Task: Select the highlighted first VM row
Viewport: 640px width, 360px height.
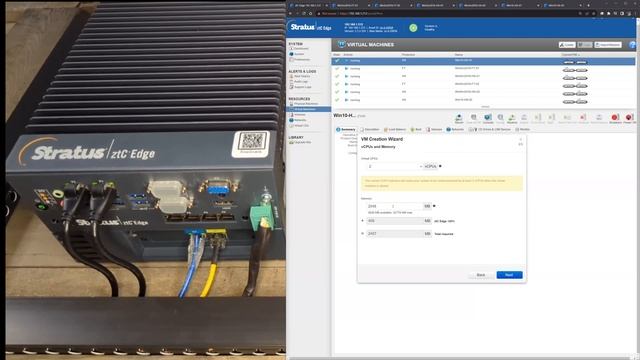Action: pyautogui.click(x=483, y=61)
